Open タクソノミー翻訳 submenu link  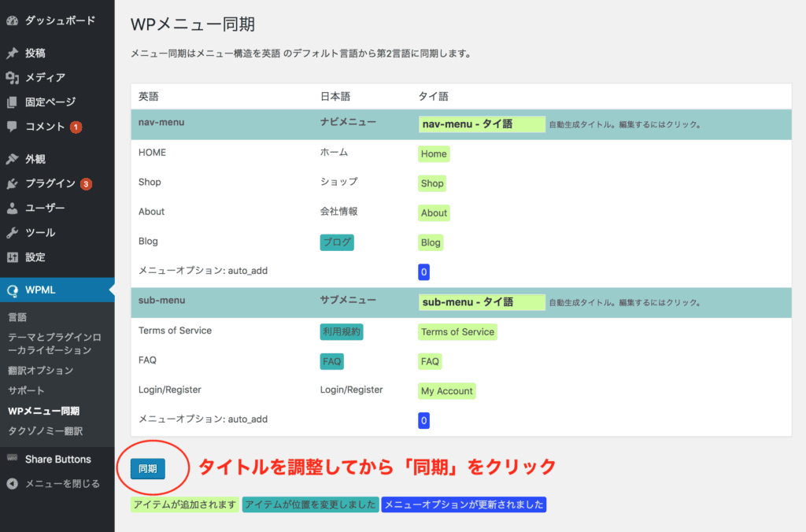45,431
